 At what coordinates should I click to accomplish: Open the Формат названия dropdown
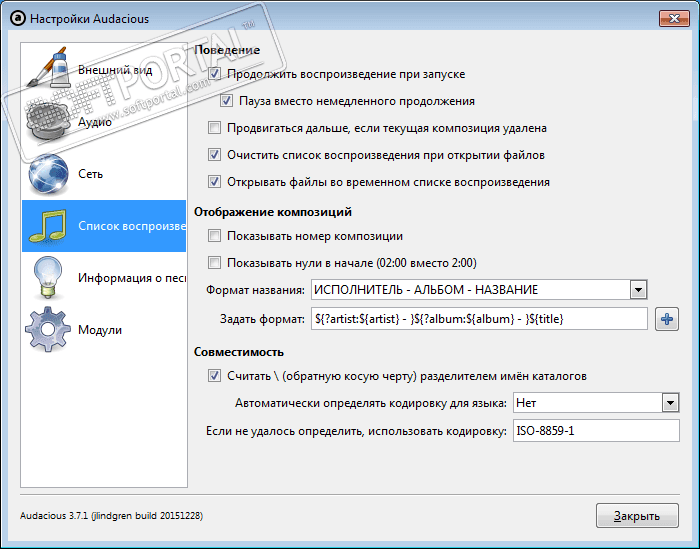pos(479,290)
